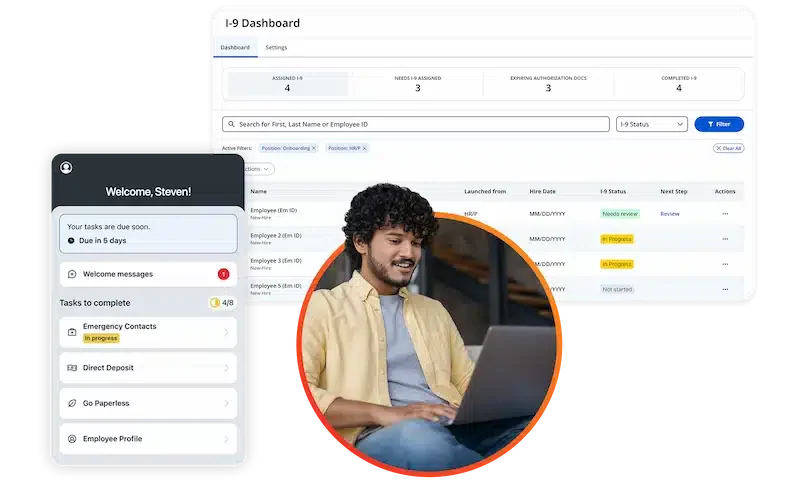800x485 pixels.
Task: Click the In progress tag under Emergency Contacts
Action: point(101,338)
